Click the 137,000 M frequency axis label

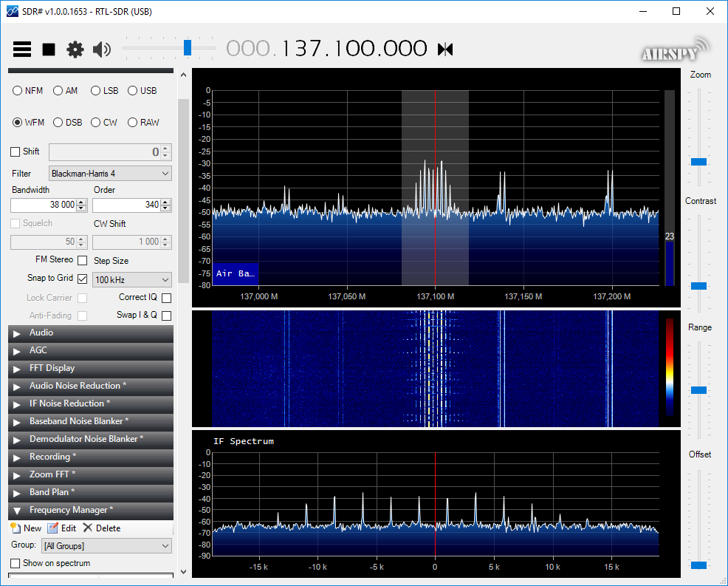click(258, 296)
